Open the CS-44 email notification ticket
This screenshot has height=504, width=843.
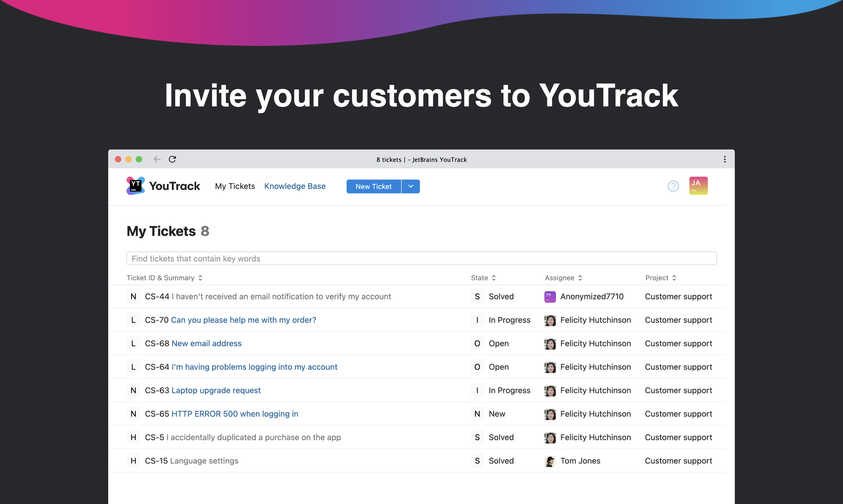pyautogui.click(x=281, y=296)
